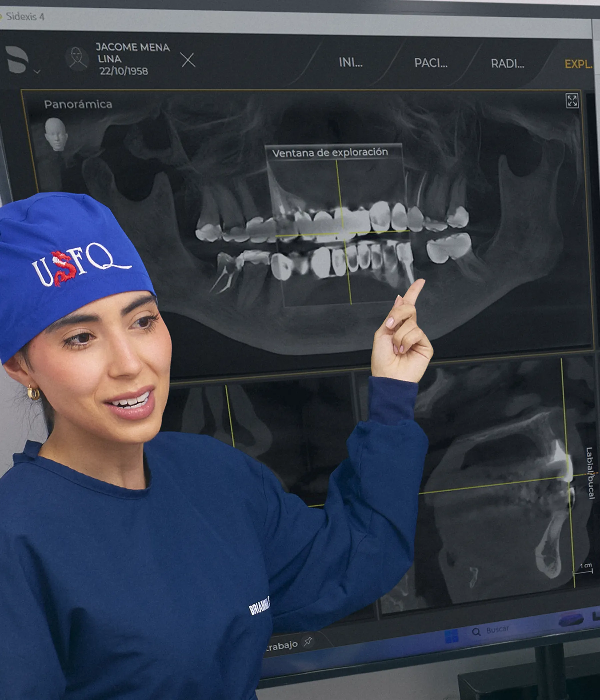
Task: Open the trabajo workspace tab
Action: pyautogui.click(x=282, y=646)
